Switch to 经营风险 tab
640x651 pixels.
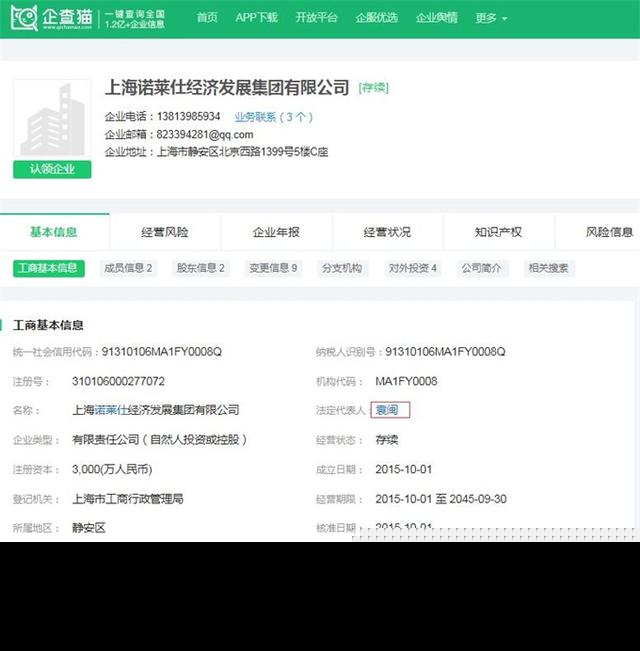tap(165, 232)
